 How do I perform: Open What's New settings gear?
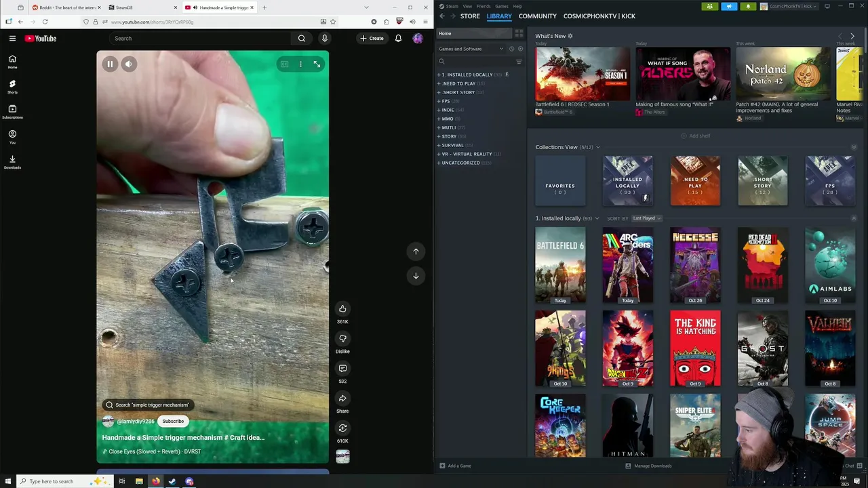(x=570, y=36)
